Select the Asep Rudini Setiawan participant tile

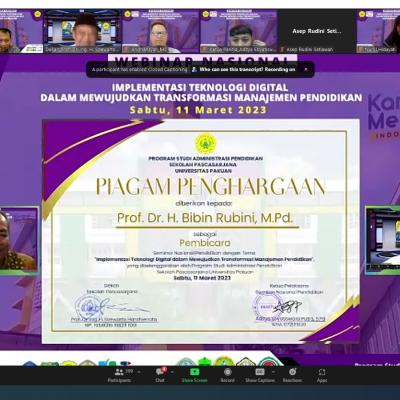tap(316, 31)
